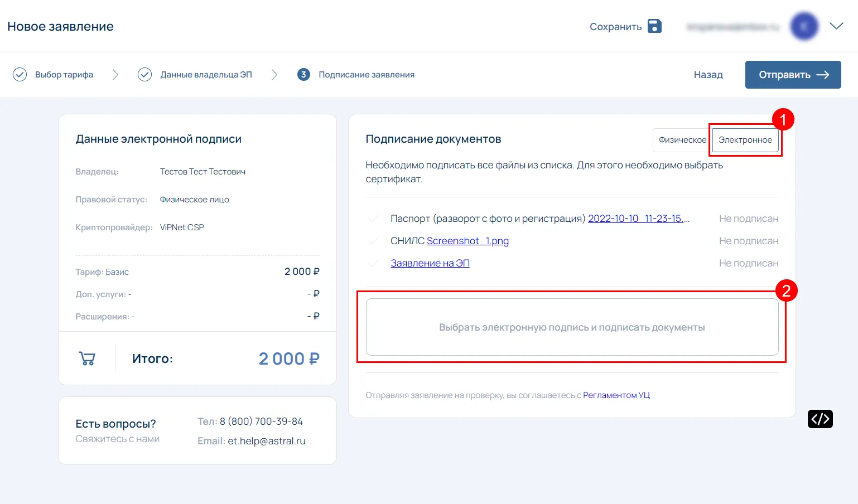Click the floppy disk save icon
The width and height of the screenshot is (858, 504).
tap(654, 26)
